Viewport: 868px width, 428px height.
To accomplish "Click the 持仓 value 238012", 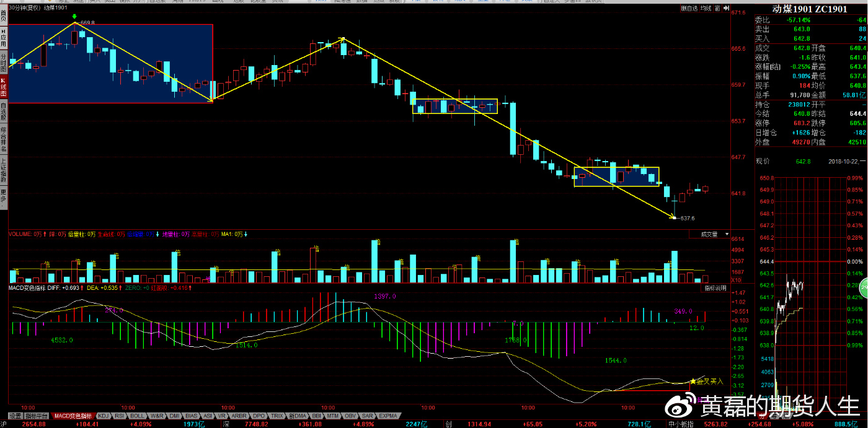I will click(799, 105).
